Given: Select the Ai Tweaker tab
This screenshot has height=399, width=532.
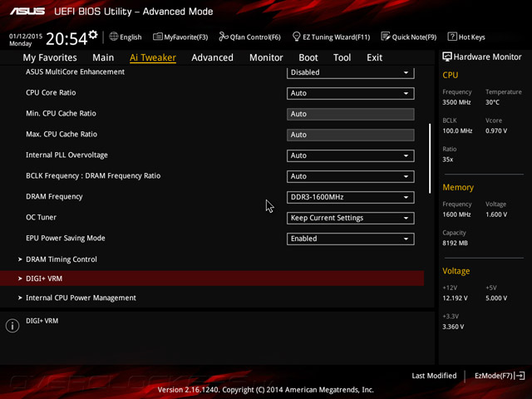Looking at the screenshot, I should pos(153,57).
